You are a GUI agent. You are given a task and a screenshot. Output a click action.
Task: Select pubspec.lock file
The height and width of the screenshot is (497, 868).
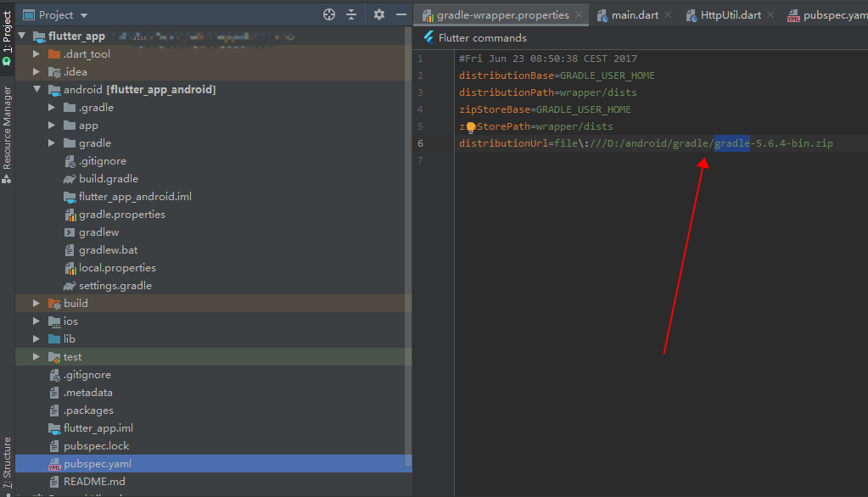[x=96, y=446]
